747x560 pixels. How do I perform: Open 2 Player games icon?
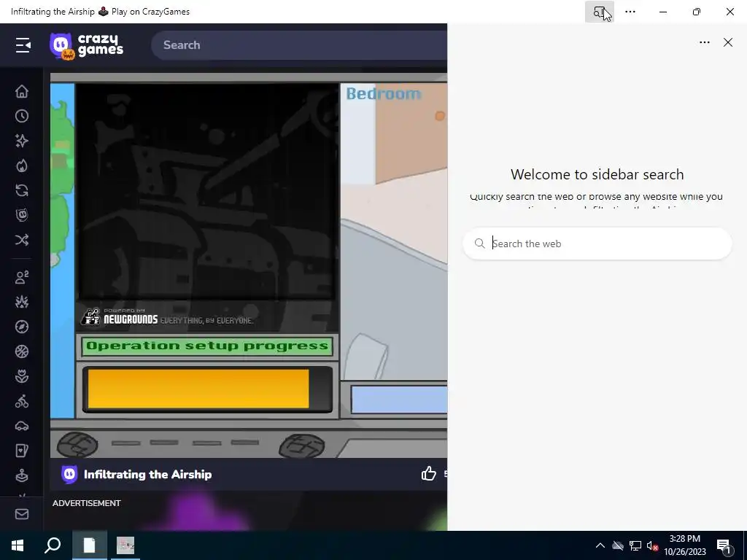21,277
